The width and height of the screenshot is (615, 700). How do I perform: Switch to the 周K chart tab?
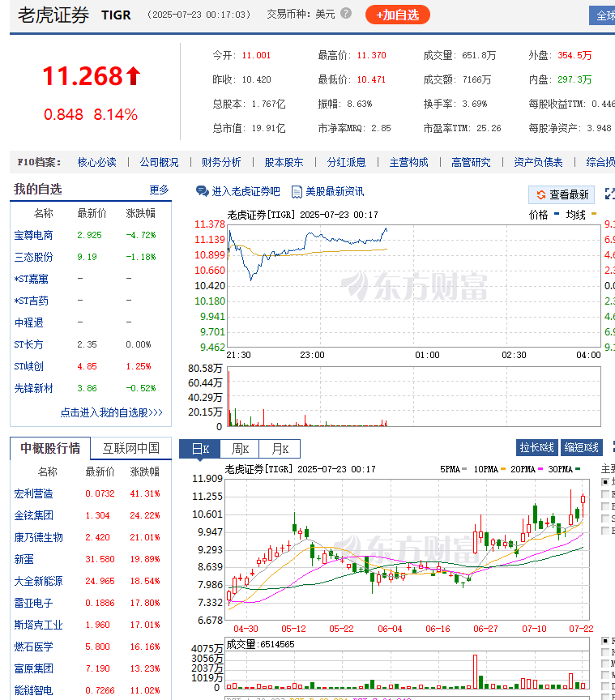pos(240,449)
